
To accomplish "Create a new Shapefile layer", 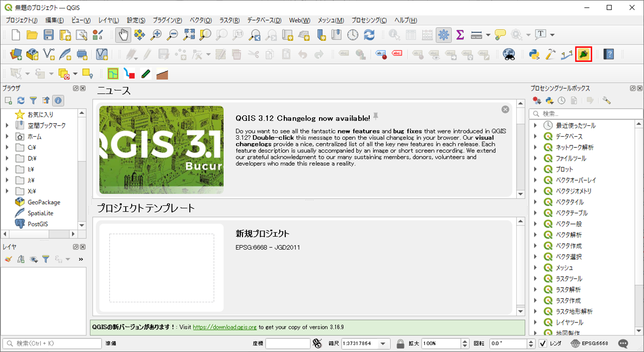I will tap(49, 54).
